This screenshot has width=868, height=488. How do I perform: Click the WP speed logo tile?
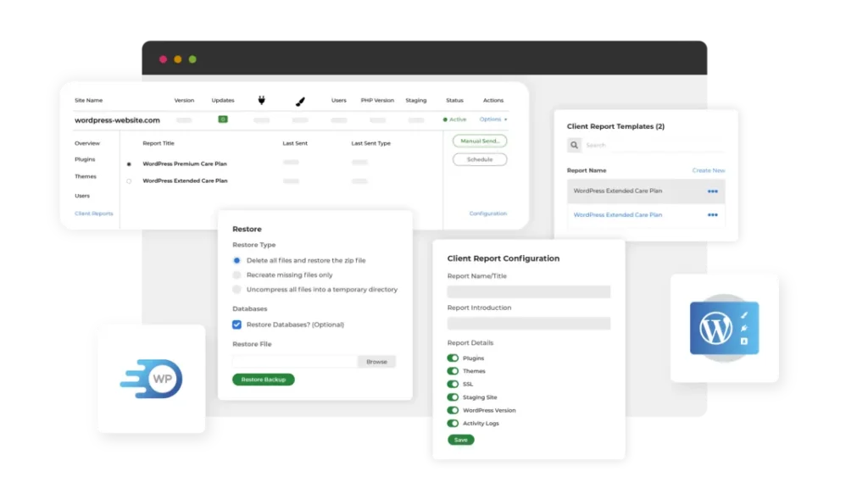[x=151, y=379]
